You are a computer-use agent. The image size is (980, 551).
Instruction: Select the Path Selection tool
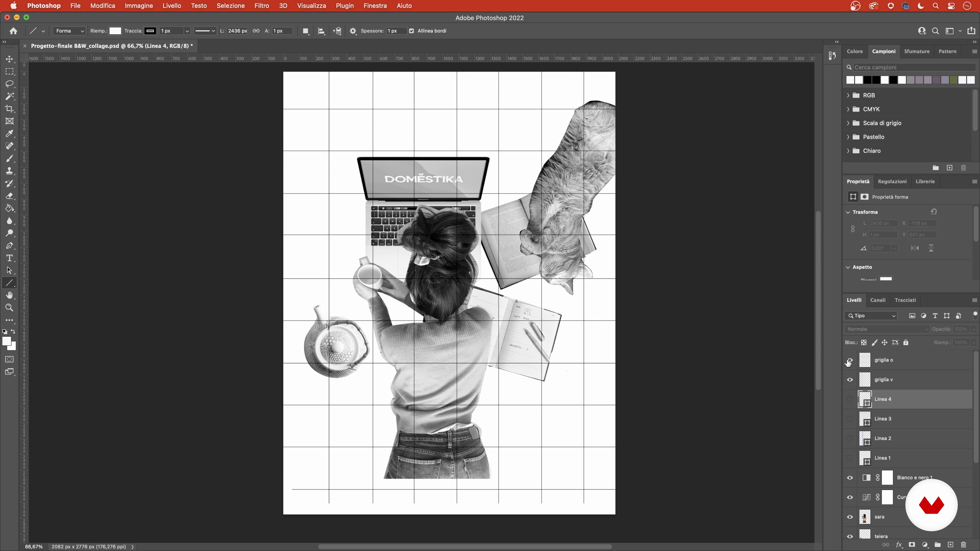(x=9, y=271)
